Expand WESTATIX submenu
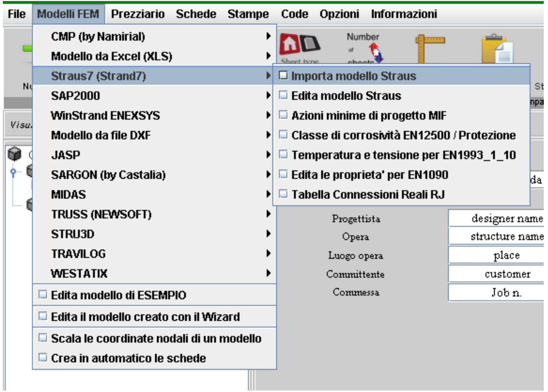 tap(155, 273)
